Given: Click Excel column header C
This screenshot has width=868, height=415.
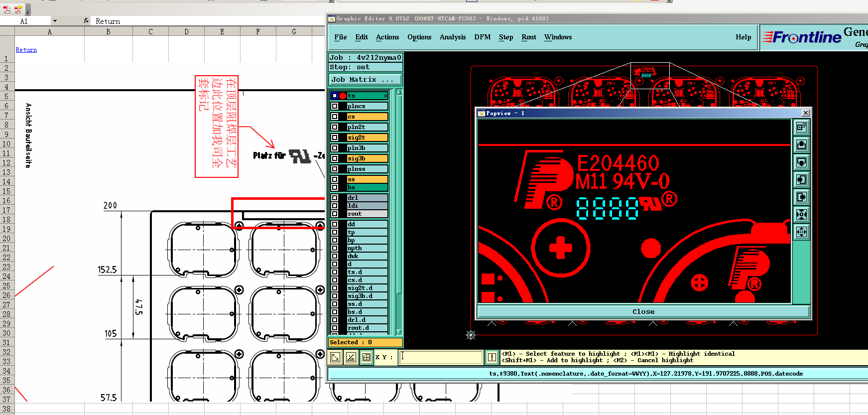Looking at the screenshot, I should tap(150, 31).
